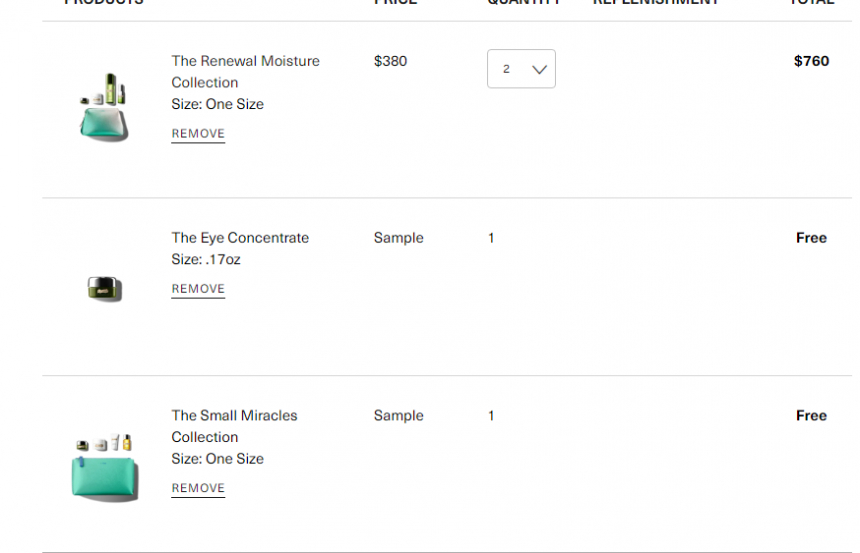Click Sample price label for Eye Concentrate
The width and height of the screenshot is (860, 553).
coord(399,238)
